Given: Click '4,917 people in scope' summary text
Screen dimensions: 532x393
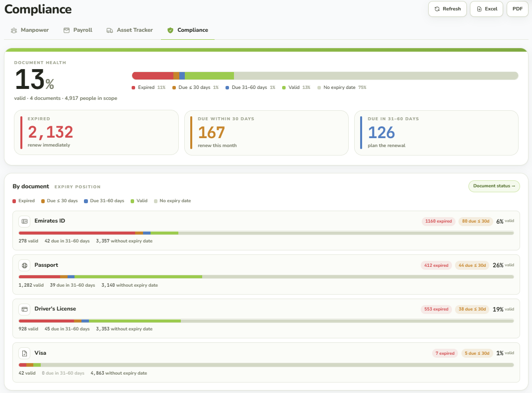Looking at the screenshot, I should [x=91, y=98].
